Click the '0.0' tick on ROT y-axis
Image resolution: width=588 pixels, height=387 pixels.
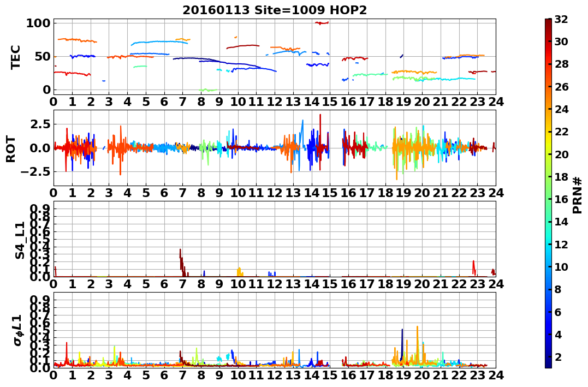[x=40, y=148]
